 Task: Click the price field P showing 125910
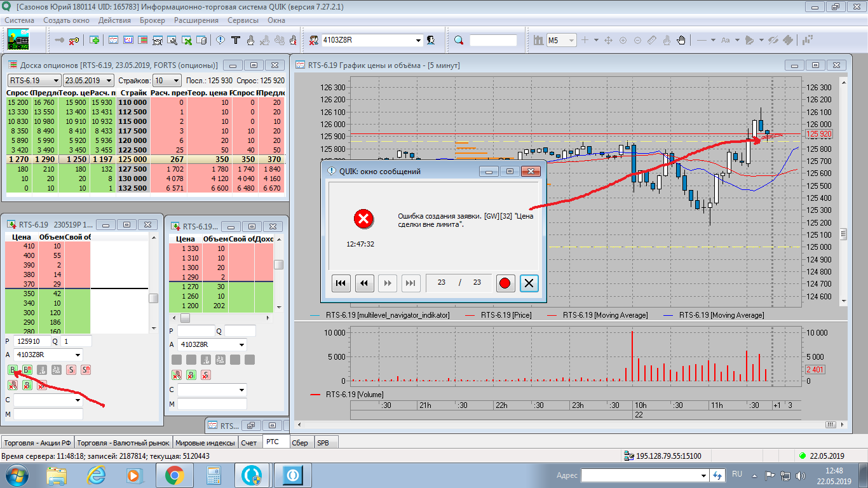point(31,341)
